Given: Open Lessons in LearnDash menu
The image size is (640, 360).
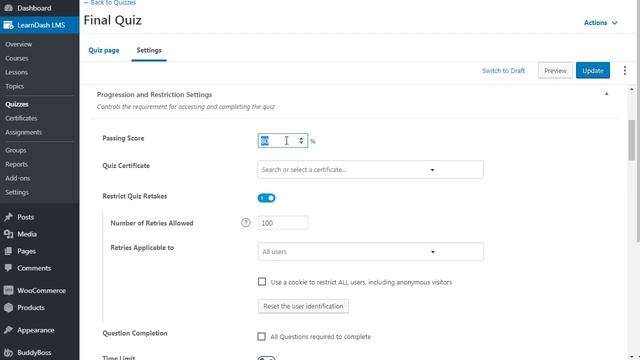Looking at the screenshot, I should 17,72.
